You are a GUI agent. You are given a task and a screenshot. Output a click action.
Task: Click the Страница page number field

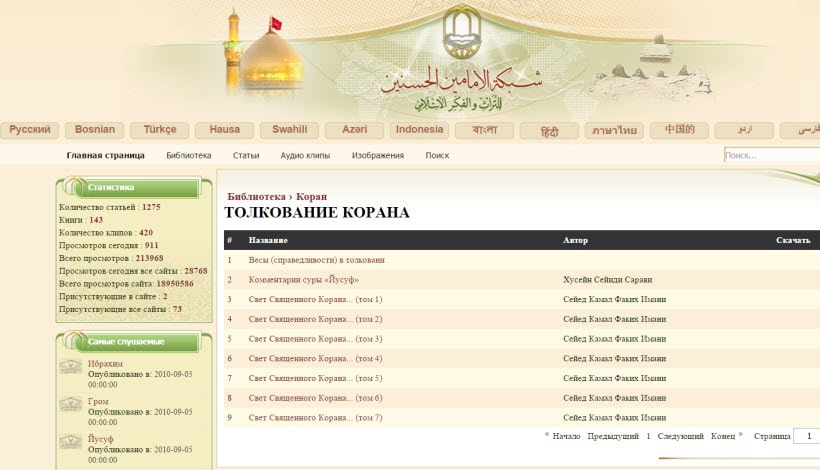(806, 436)
